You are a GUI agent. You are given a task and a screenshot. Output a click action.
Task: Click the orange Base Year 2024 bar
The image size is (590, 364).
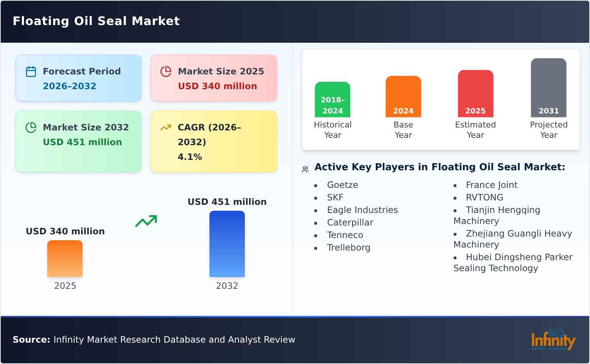point(403,96)
